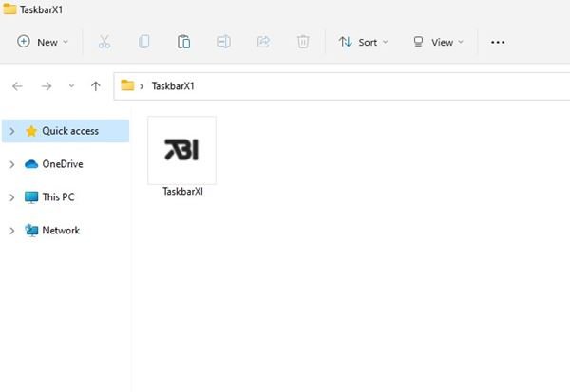Open the See more ellipsis menu
The height and width of the screenshot is (392, 570).
(498, 42)
